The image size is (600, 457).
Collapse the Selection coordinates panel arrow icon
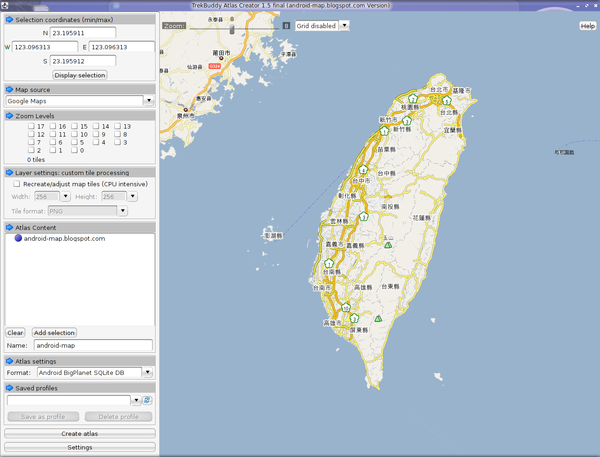click(x=10, y=20)
